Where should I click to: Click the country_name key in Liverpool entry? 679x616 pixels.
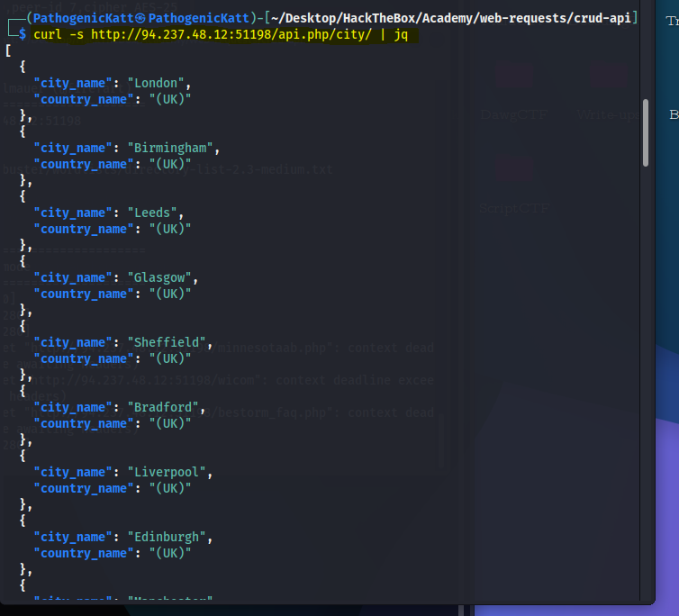tap(84, 489)
